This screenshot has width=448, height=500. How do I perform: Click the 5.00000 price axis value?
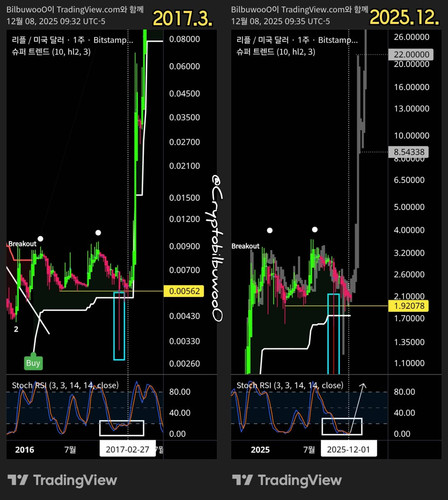(x=409, y=207)
